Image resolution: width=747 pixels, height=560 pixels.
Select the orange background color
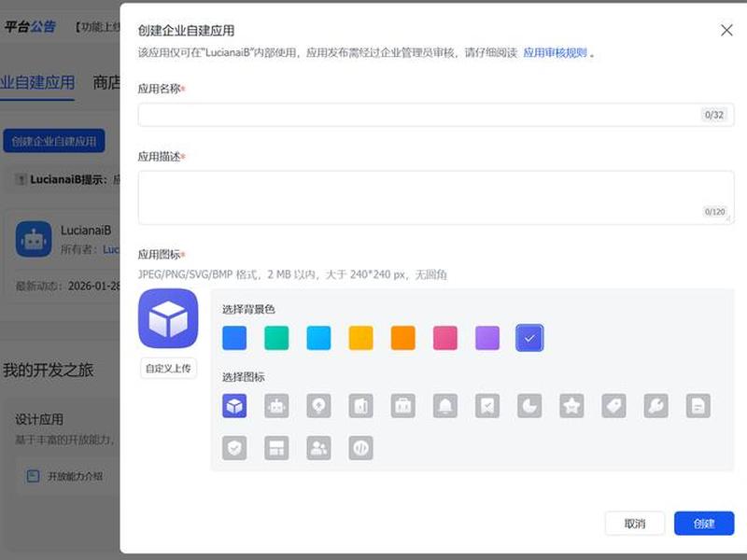click(403, 338)
